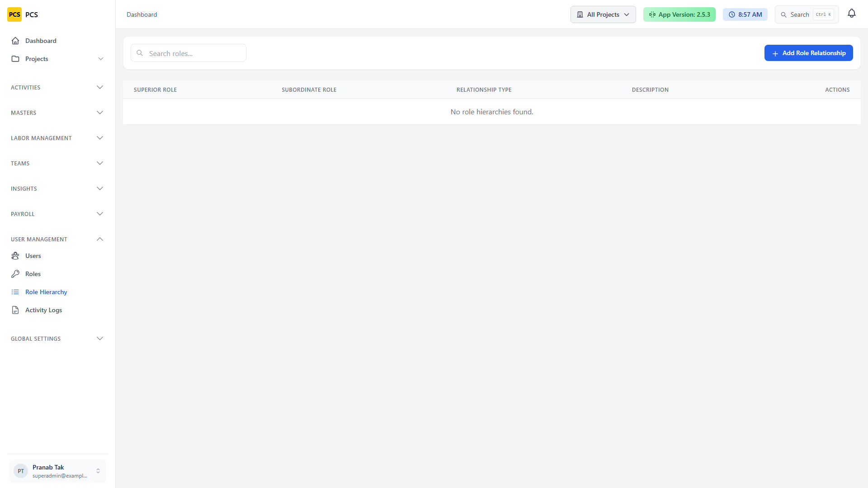Click the RELATIONSHIP TYPE column header

[484, 90]
